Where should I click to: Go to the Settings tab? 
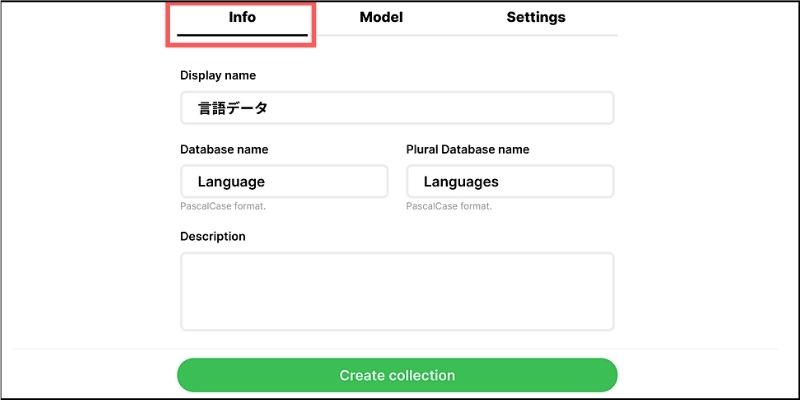[x=536, y=17]
